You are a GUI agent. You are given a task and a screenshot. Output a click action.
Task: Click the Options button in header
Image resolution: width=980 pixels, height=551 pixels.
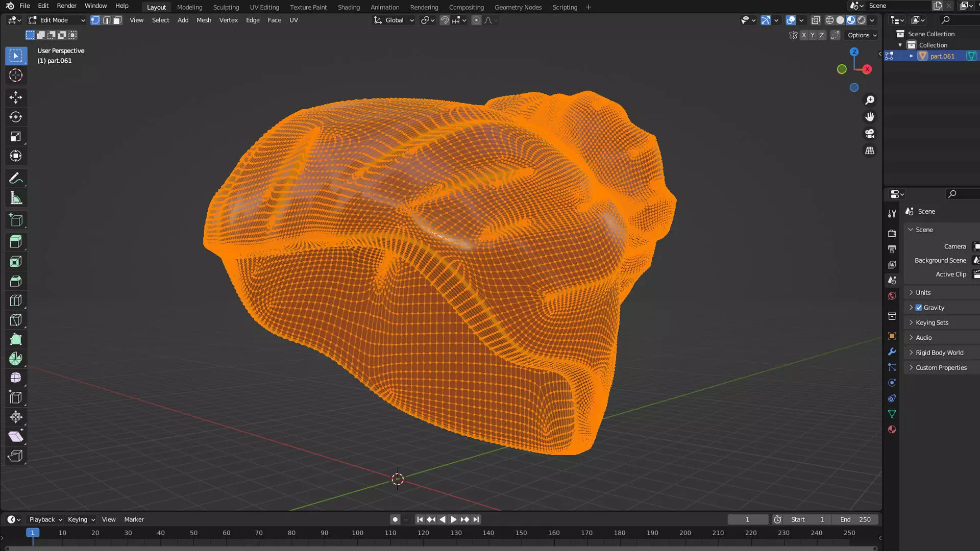862,35
